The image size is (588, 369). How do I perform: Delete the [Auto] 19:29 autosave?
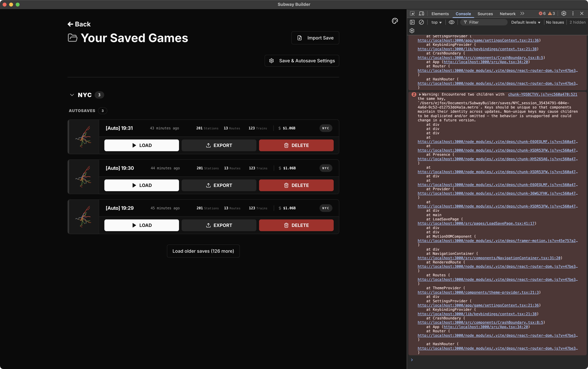[x=296, y=225]
